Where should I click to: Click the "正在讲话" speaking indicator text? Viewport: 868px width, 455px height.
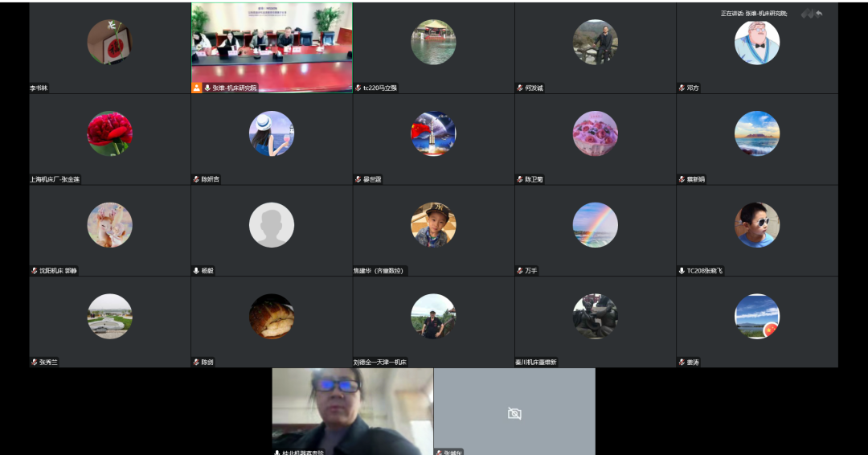point(753,14)
